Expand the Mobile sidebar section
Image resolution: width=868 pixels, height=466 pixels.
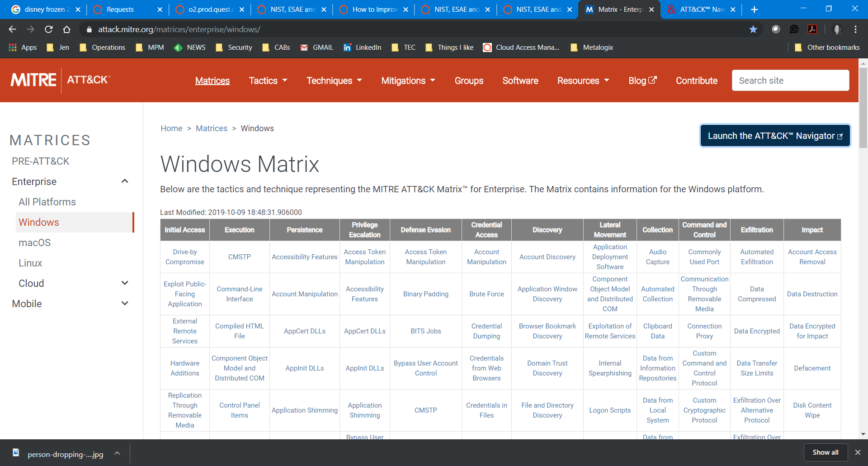click(125, 304)
